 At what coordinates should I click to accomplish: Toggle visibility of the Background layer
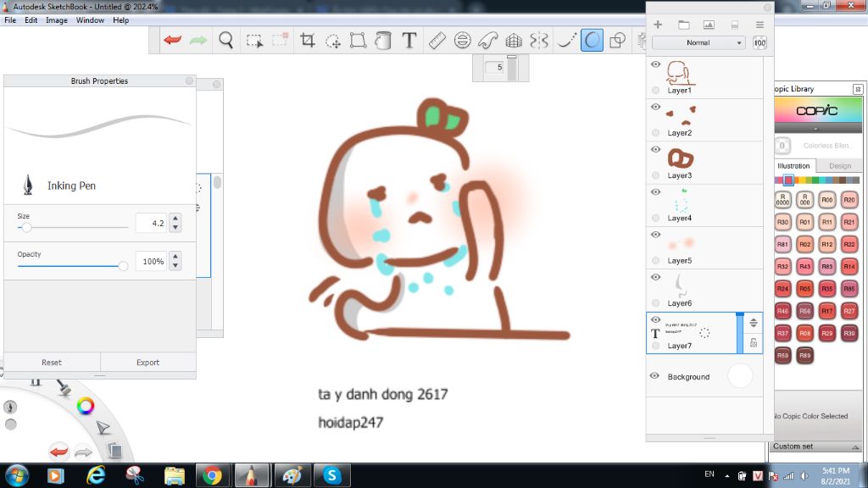[655, 375]
